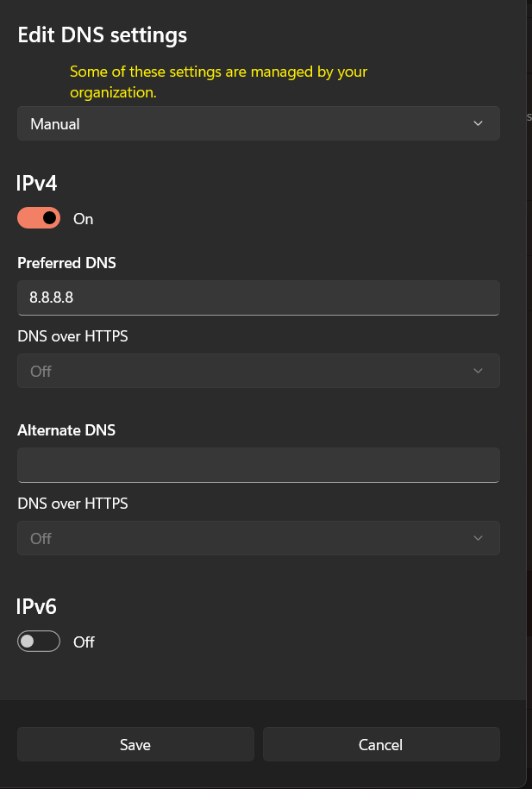Click the "Off" label beside the IPv6 toggle
The width and height of the screenshot is (532, 789).
point(84,642)
